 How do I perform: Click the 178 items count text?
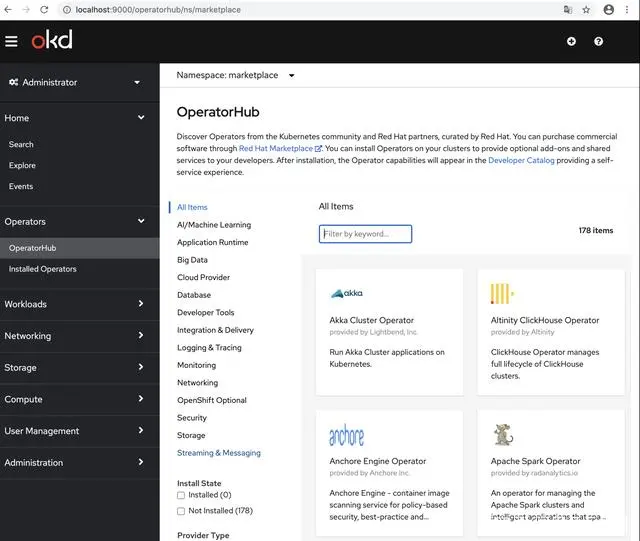click(596, 230)
